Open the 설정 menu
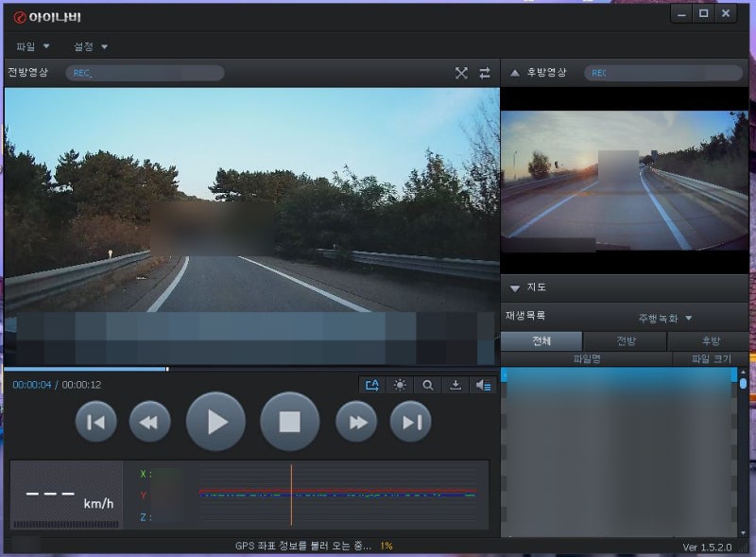Image resolution: width=756 pixels, height=557 pixels. (x=90, y=46)
